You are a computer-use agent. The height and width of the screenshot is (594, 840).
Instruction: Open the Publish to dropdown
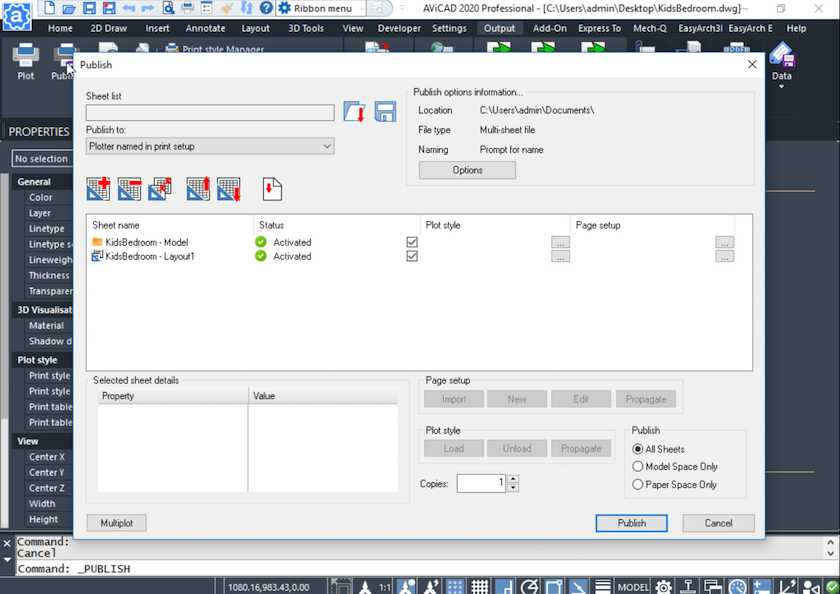210,147
